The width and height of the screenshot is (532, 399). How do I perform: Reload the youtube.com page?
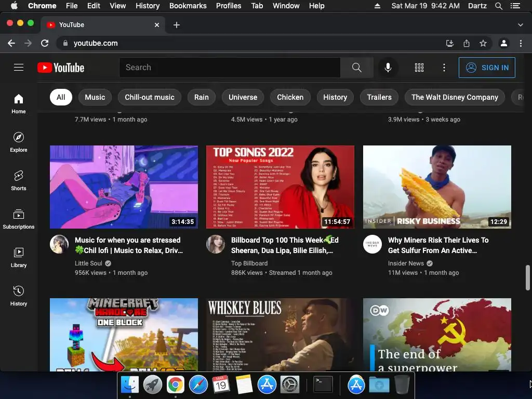coord(45,43)
